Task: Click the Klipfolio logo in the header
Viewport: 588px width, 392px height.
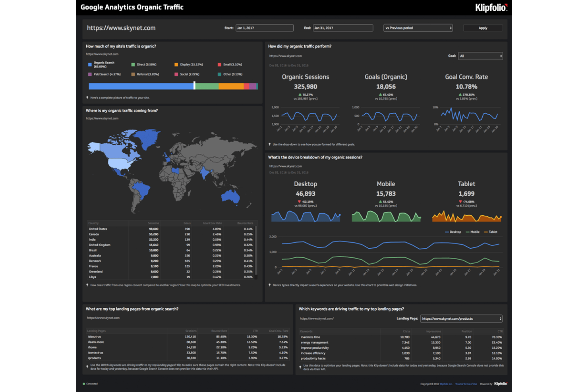Action: click(x=491, y=8)
